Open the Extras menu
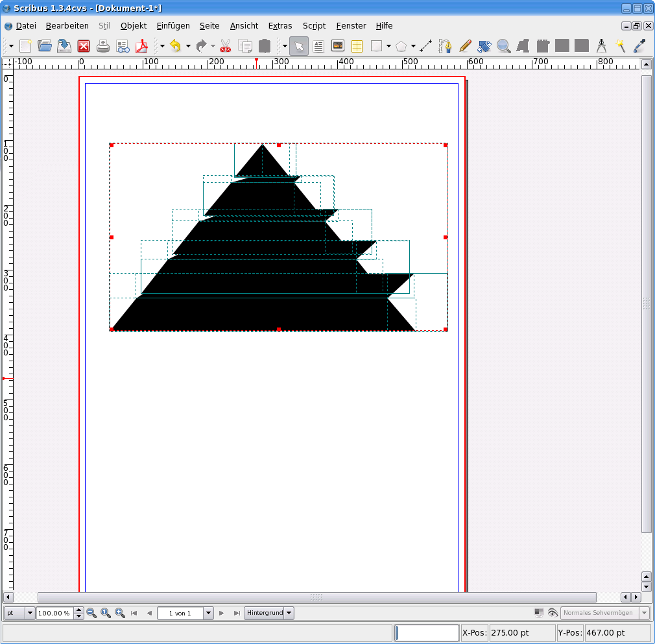This screenshot has height=644, width=655. [280, 26]
